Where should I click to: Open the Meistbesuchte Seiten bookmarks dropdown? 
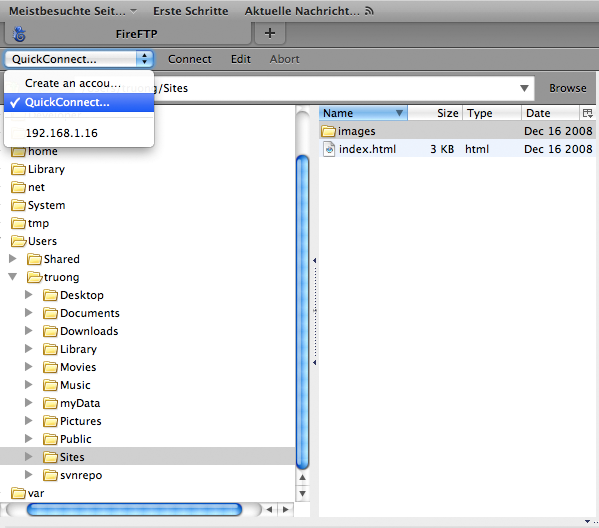73,11
